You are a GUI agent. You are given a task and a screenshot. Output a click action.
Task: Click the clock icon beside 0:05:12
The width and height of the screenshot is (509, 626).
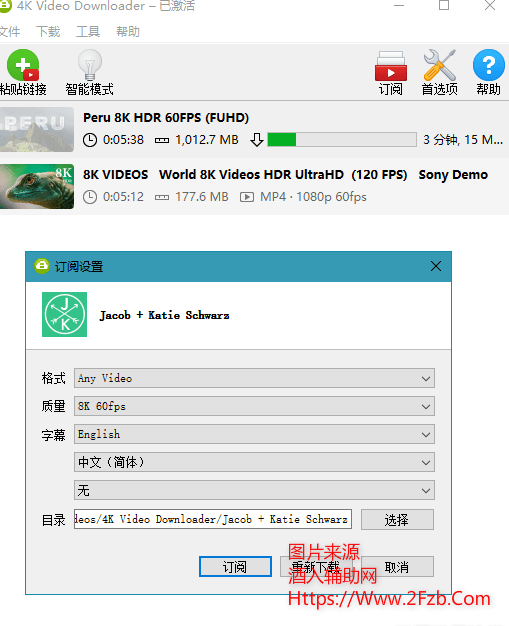tap(90, 197)
